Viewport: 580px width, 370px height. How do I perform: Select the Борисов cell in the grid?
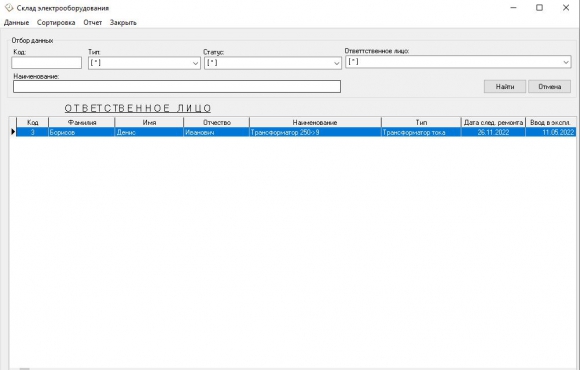click(82, 132)
